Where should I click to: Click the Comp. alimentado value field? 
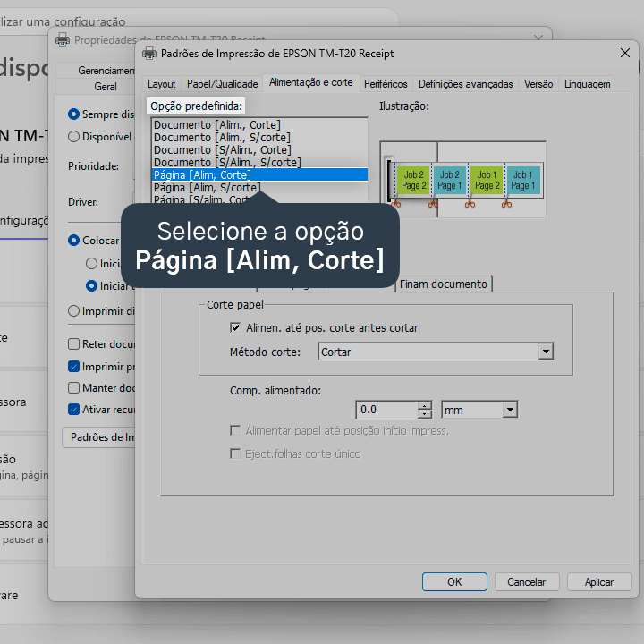click(386, 410)
